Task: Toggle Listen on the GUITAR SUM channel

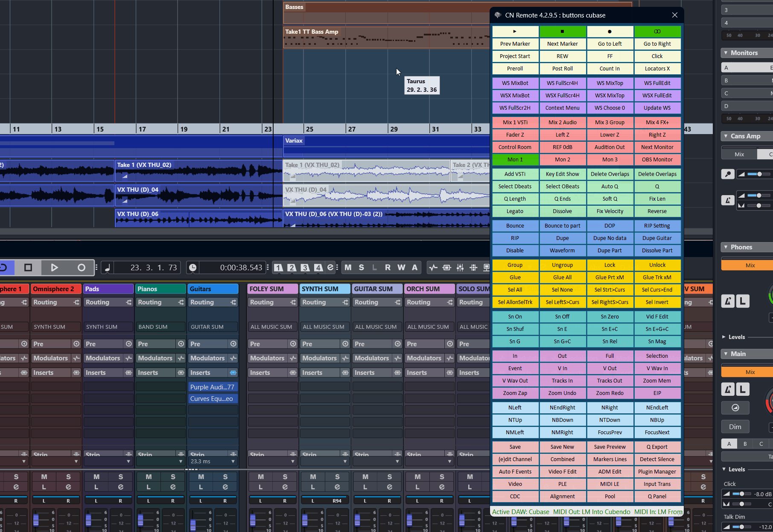Action: (x=365, y=487)
